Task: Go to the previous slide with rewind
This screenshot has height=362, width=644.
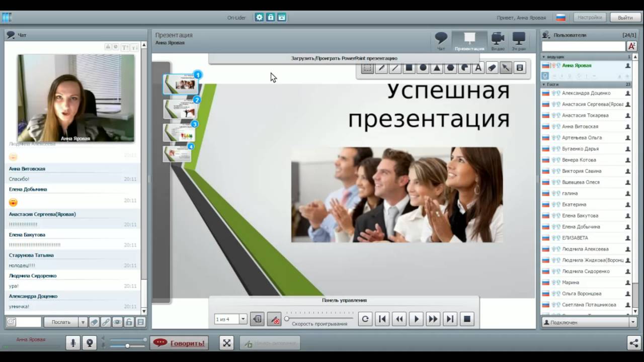Action: pyautogui.click(x=399, y=319)
